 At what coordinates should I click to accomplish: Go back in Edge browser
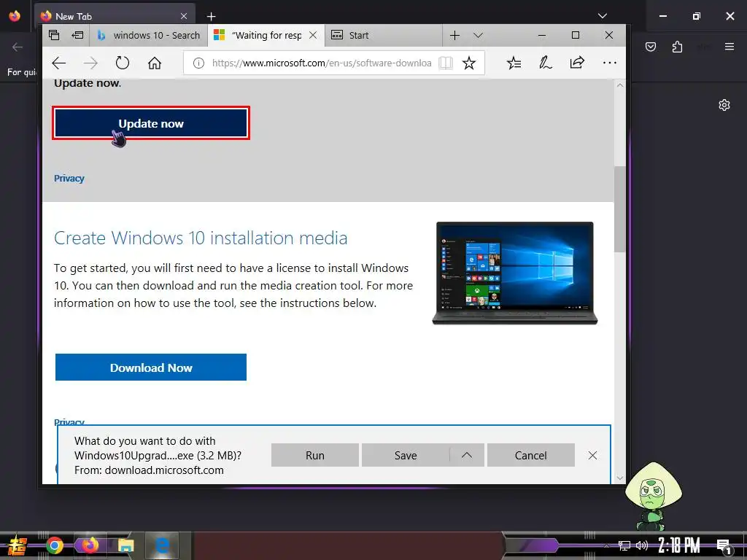click(59, 63)
